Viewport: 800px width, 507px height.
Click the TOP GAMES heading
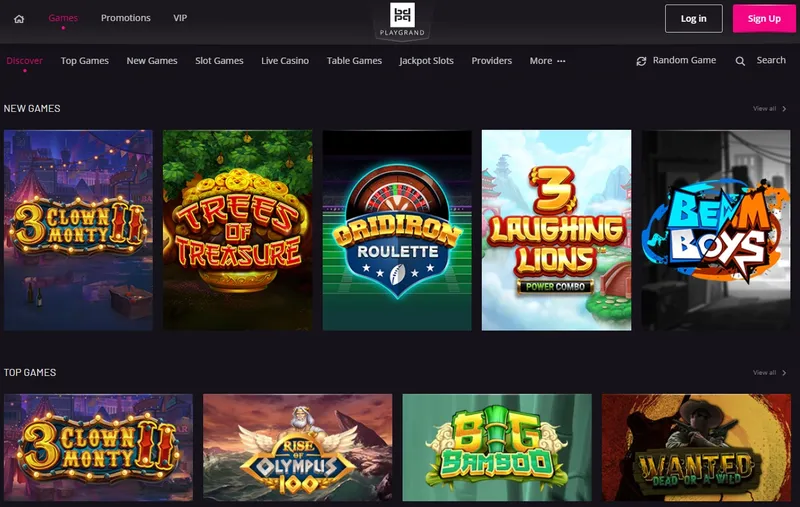tap(30, 373)
